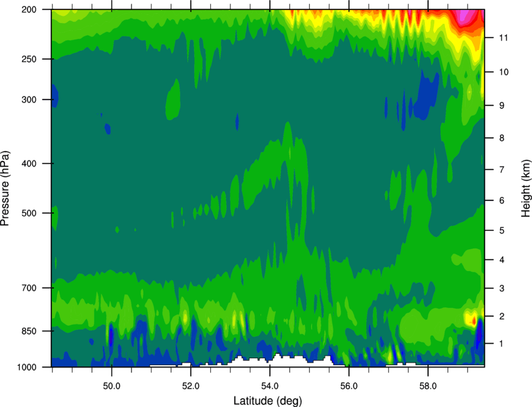Click the 850 pressure tick label
532x407 pixels.
click(29, 331)
